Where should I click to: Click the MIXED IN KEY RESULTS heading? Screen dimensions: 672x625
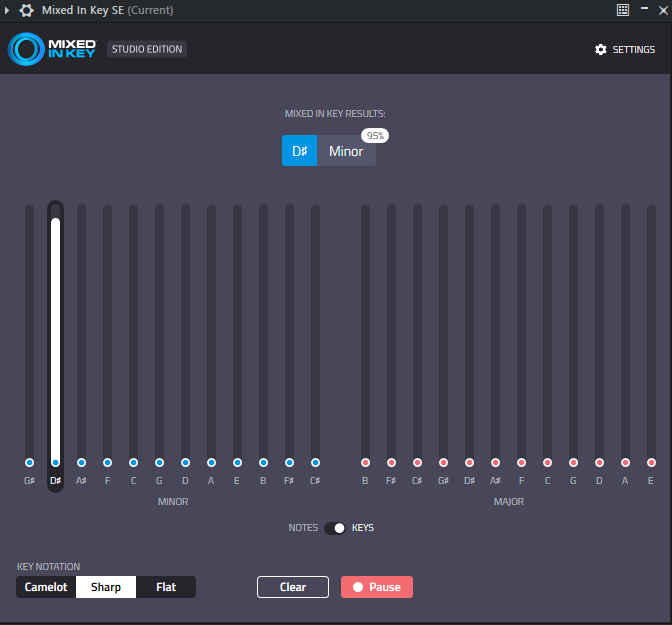(x=335, y=114)
